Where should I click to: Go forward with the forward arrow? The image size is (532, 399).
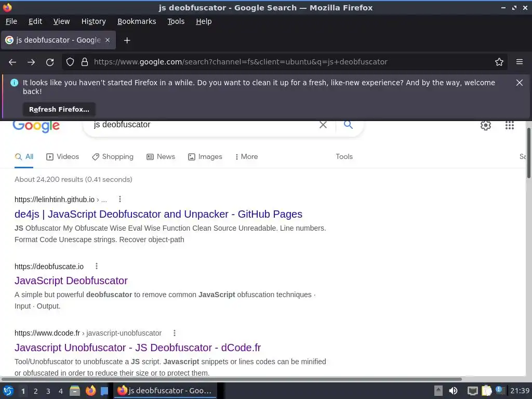click(31, 62)
